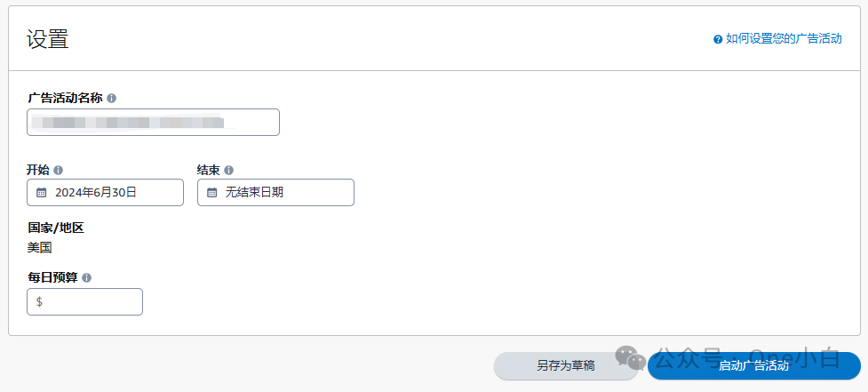868x392 pixels.
Task: Click the calendar icon in start date field
Action: point(41,192)
